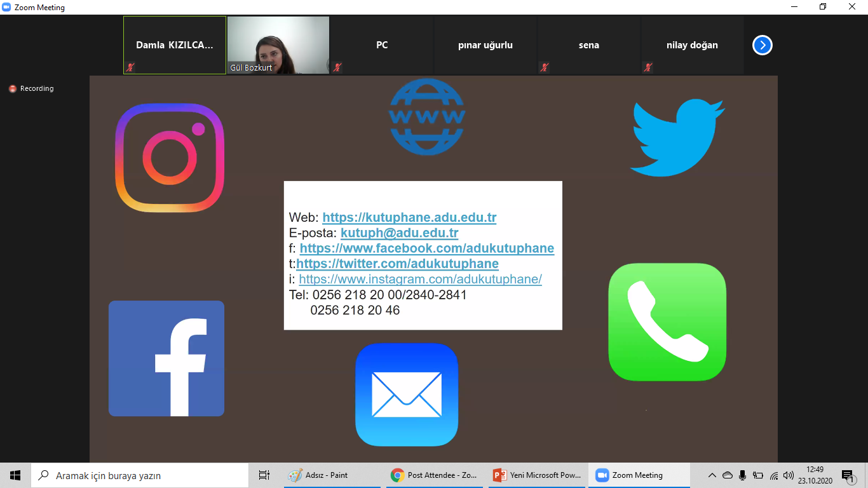Click the Windows search box
868x488 pixels.
(140, 475)
